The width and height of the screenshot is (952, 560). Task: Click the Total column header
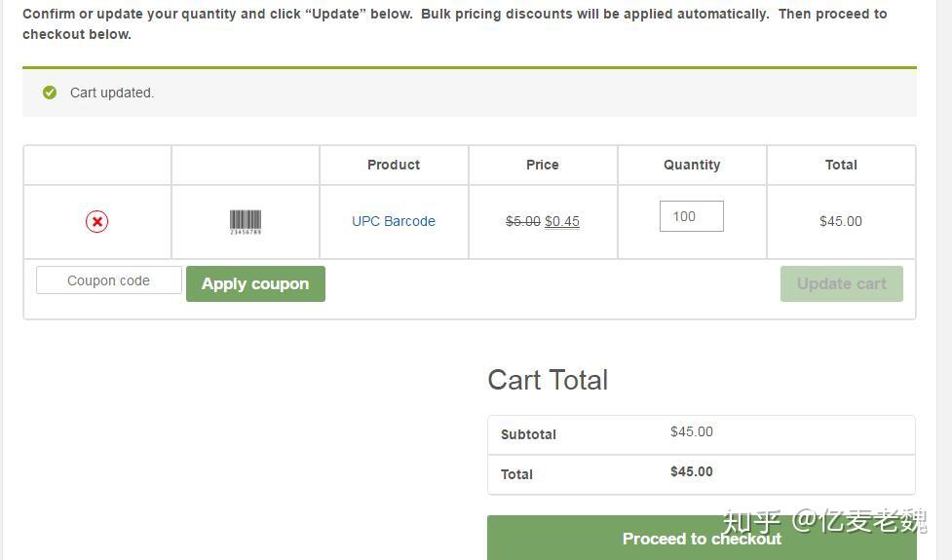841,165
